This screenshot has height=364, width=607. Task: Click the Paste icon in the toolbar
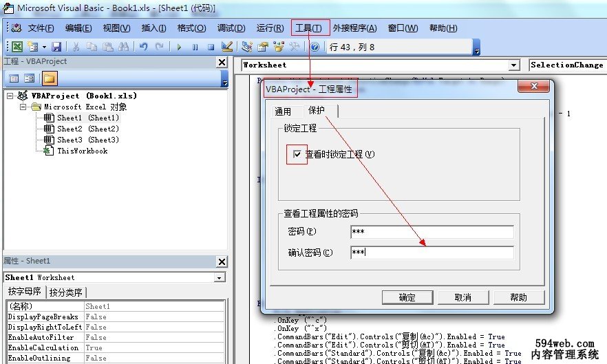click(107, 47)
